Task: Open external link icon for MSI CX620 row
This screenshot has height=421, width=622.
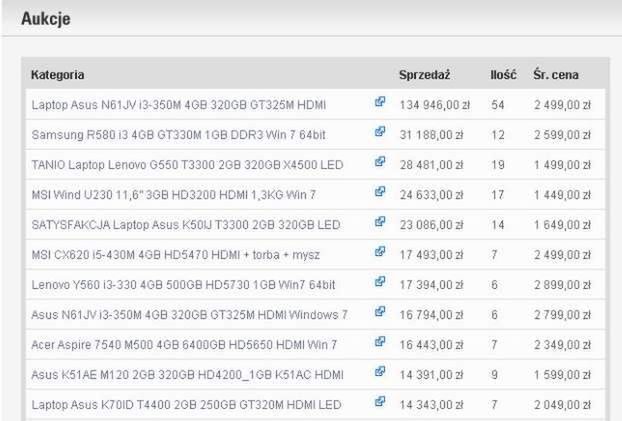Action: tap(380, 252)
